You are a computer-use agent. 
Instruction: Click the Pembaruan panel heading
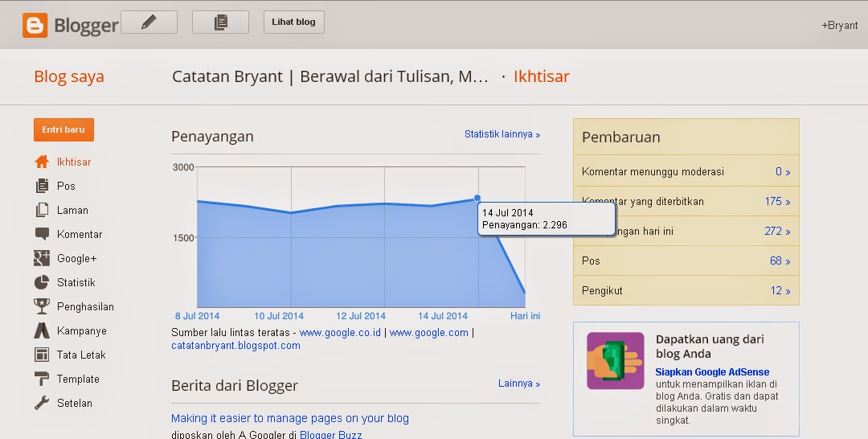621,137
